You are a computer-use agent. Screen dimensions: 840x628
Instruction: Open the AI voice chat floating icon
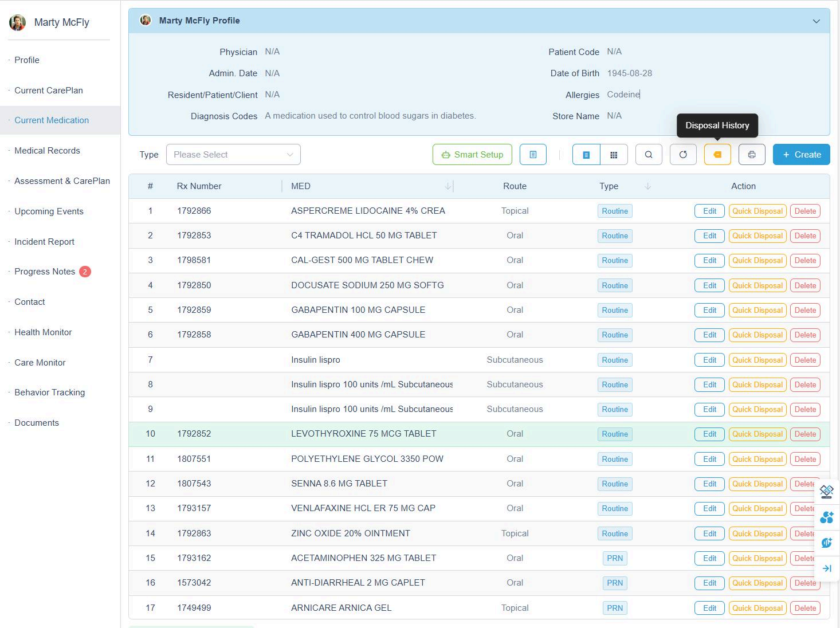point(827,543)
